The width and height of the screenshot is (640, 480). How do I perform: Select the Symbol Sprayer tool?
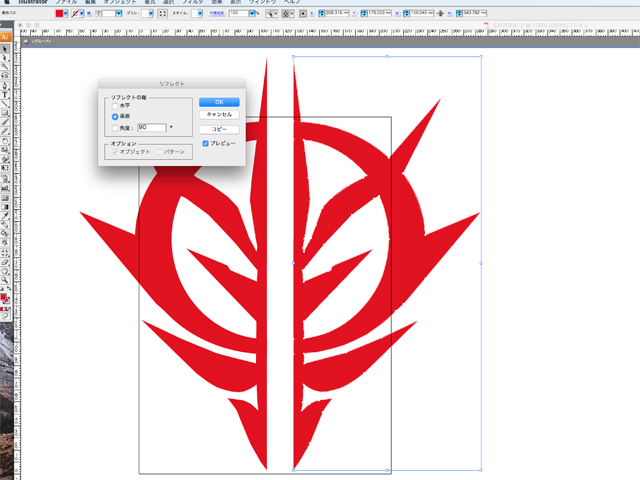(5, 179)
